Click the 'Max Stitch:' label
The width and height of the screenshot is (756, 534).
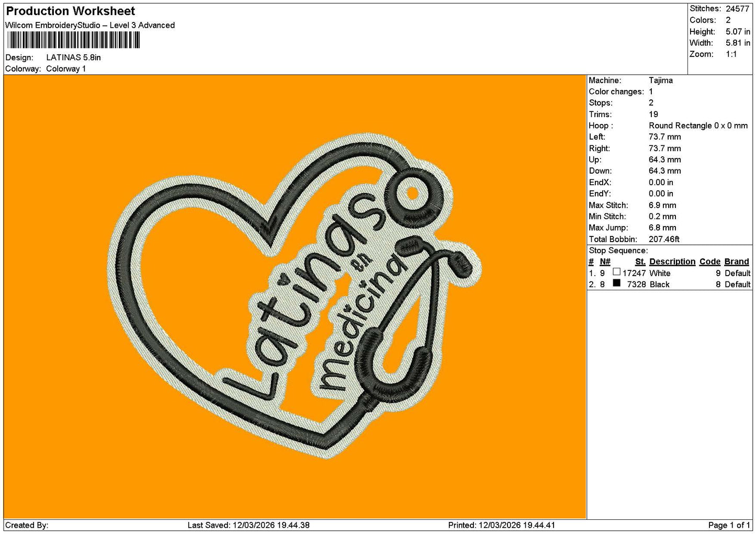tap(608, 206)
